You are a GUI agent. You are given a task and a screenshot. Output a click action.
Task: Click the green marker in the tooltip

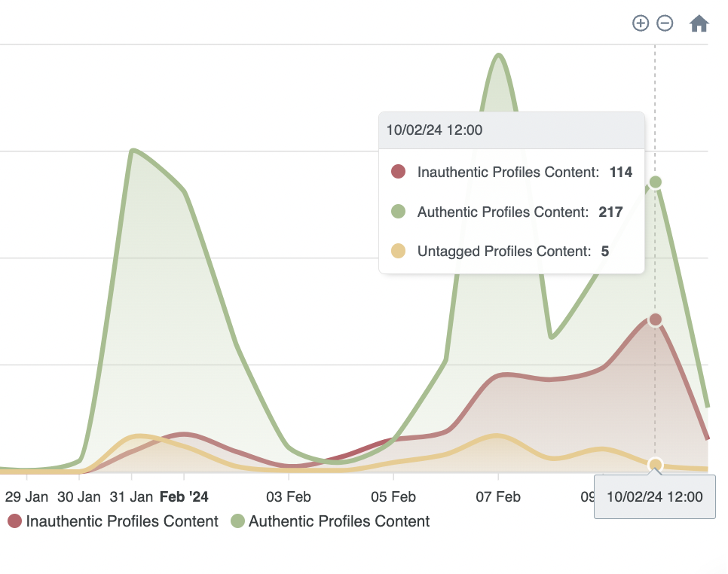click(x=396, y=212)
